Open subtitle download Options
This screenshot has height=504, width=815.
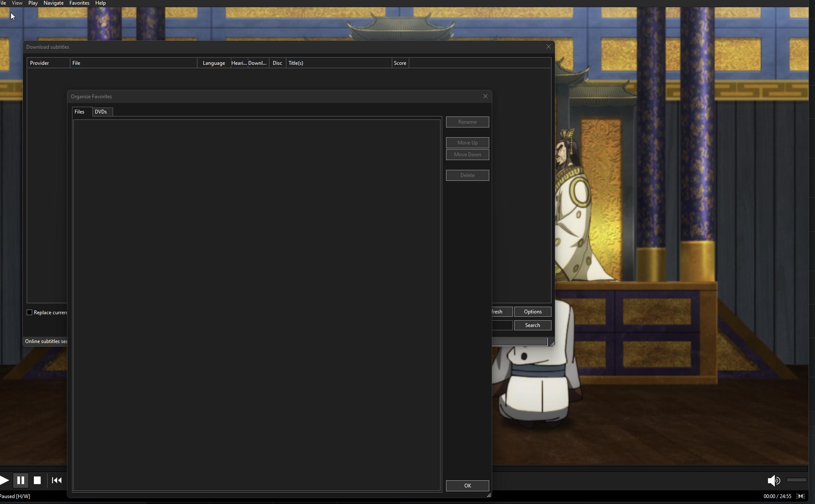coord(532,312)
